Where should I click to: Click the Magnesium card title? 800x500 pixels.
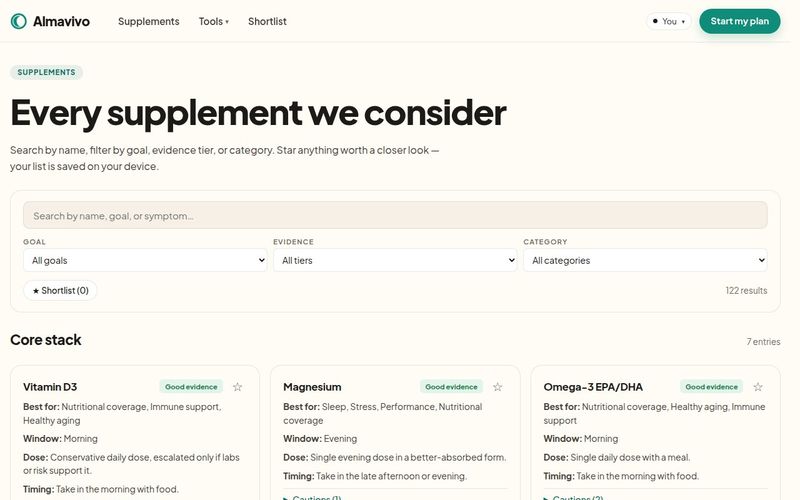coord(312,387)
